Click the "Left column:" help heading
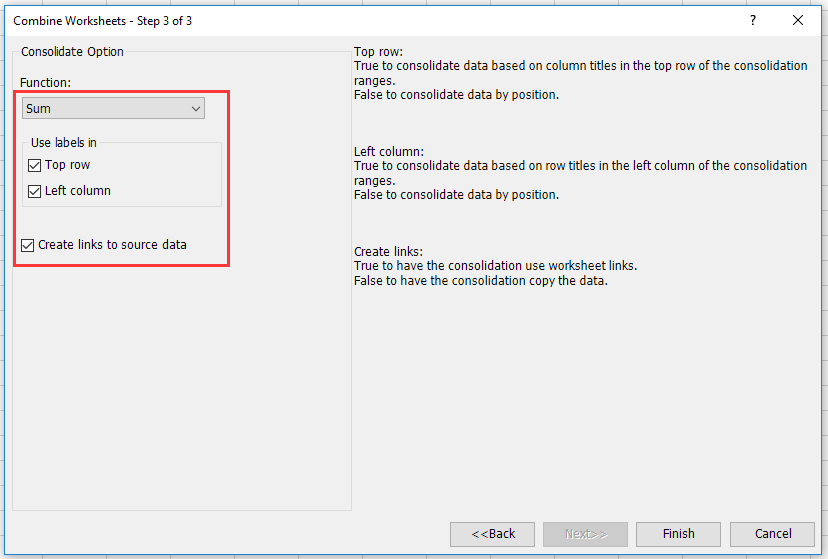828x559 pixels. click(x=389, y=152)
